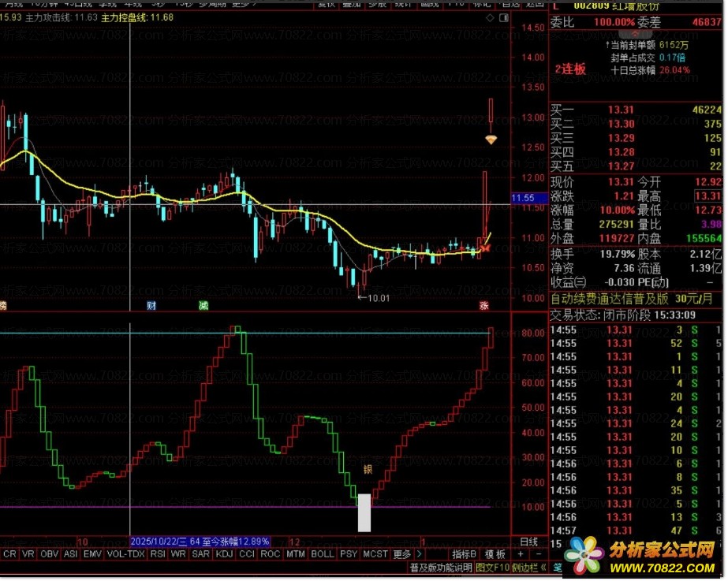Click the 委比 value 100.00%
This screenshot has width=728, height=581.
click(x=614, y=22)
